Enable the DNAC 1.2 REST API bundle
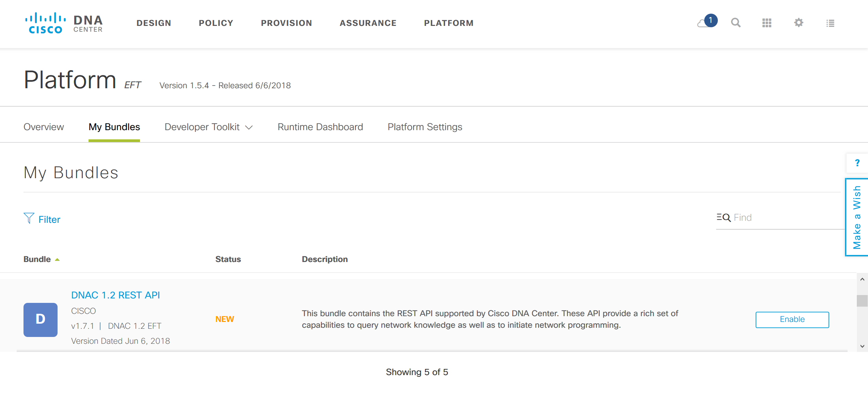The height and width of the screenshot is (401, 868). [x=792, y=320]
